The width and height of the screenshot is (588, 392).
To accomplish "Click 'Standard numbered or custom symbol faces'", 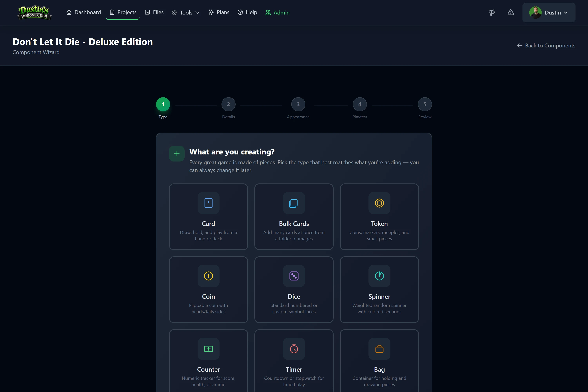I will (294, 309).
